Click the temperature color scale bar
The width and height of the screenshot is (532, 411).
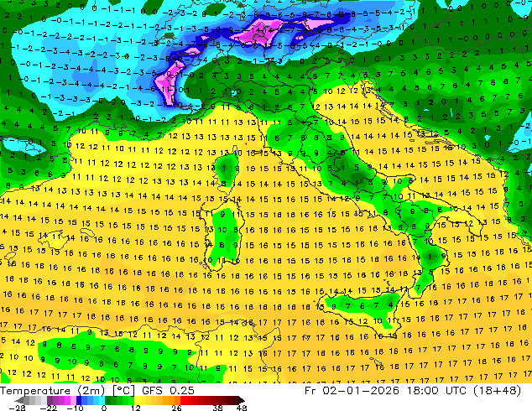point(129,400)
